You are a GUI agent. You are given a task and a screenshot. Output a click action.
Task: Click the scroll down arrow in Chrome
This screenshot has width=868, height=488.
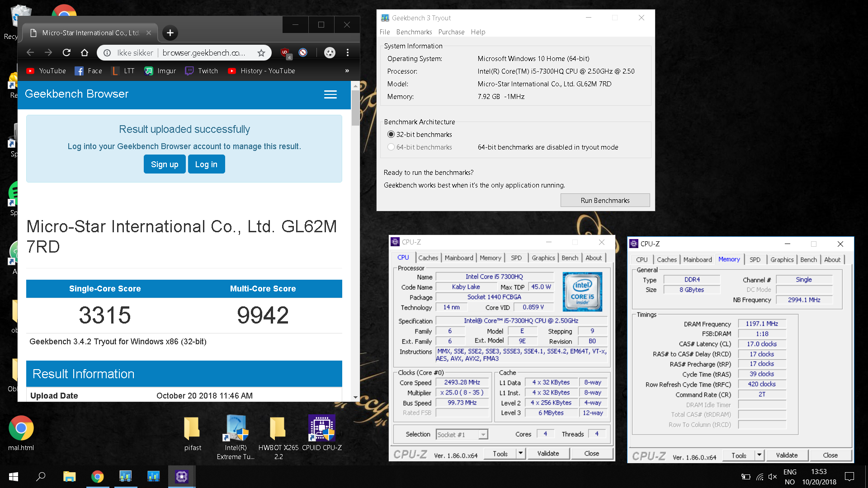[x=355, y=397]
